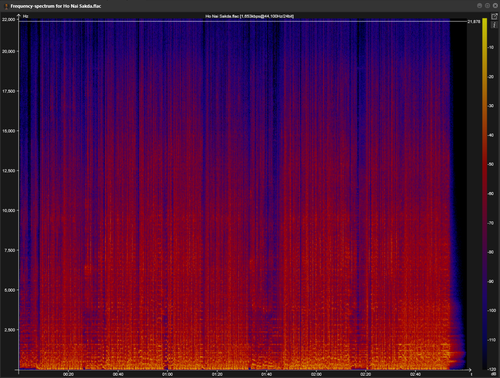Click the -50 dB scale label
Image resolution: width=500 pixels, height=378 pixels.
(x=491, y=164)
